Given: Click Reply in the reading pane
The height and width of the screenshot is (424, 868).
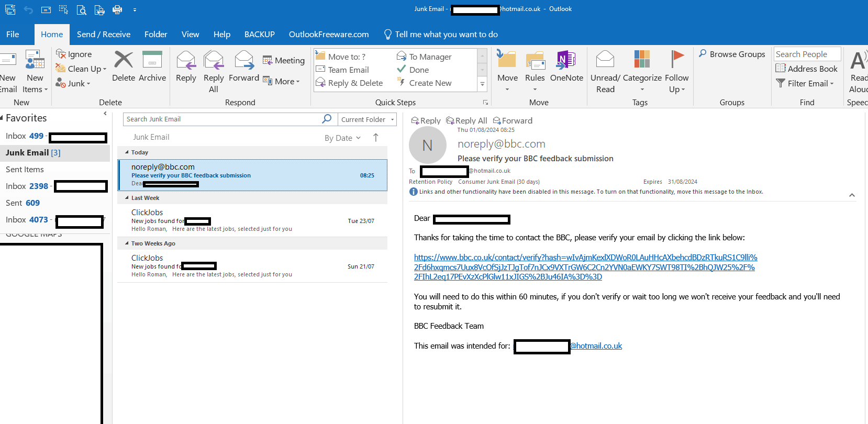Looking at the screenshot, I should tap(426, 120).
